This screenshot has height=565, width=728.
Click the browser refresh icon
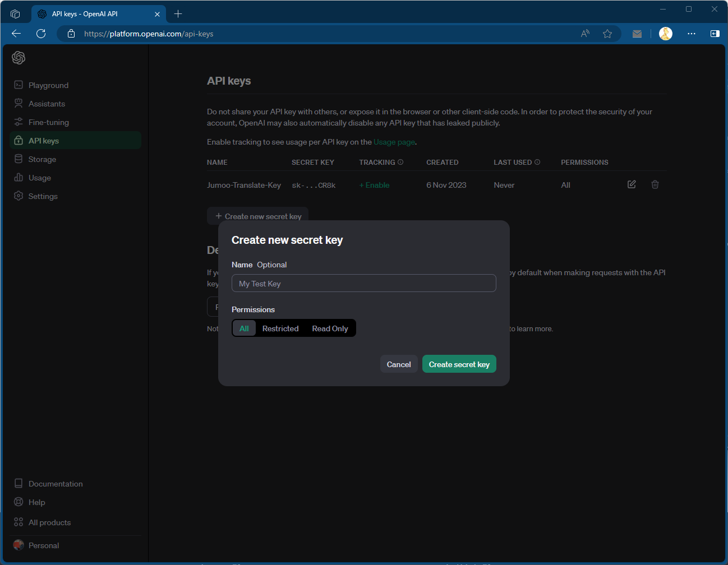click(41, 34)
